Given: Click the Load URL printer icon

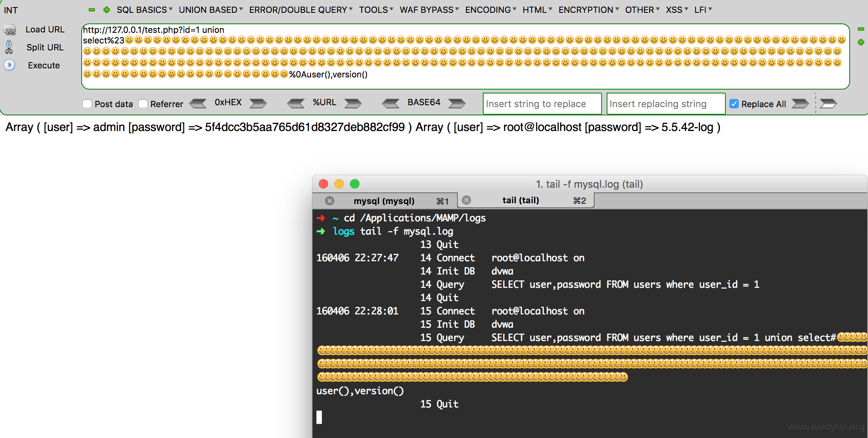Looking at the screenshot, I should 10,30.
